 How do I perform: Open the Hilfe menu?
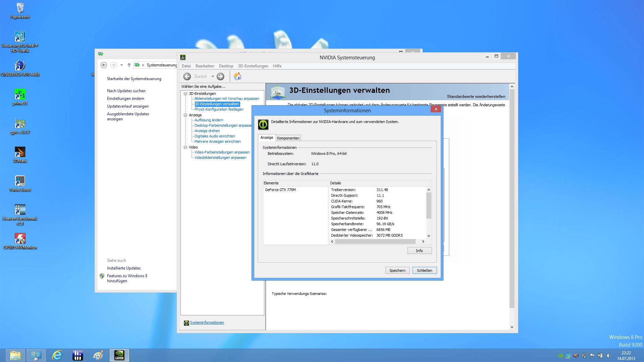click(x=277, y=66)
